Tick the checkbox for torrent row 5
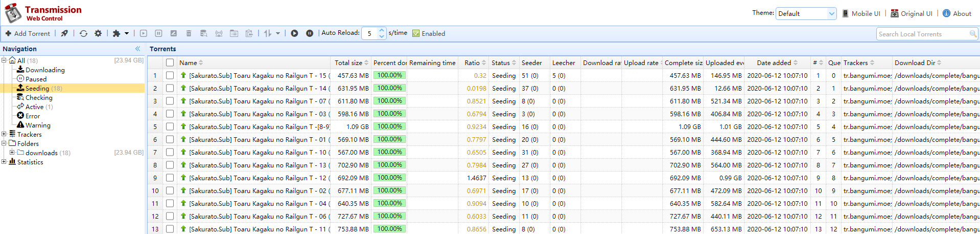This screenshot has height=234, width=980. [170, 126]
